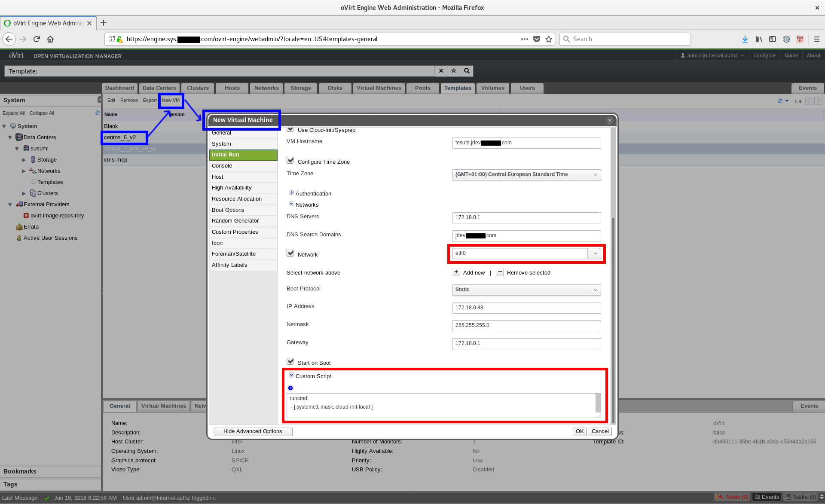This screenshot has height=504, width=825.
Task: Disable Start on Boot
Action: (290, 361)
